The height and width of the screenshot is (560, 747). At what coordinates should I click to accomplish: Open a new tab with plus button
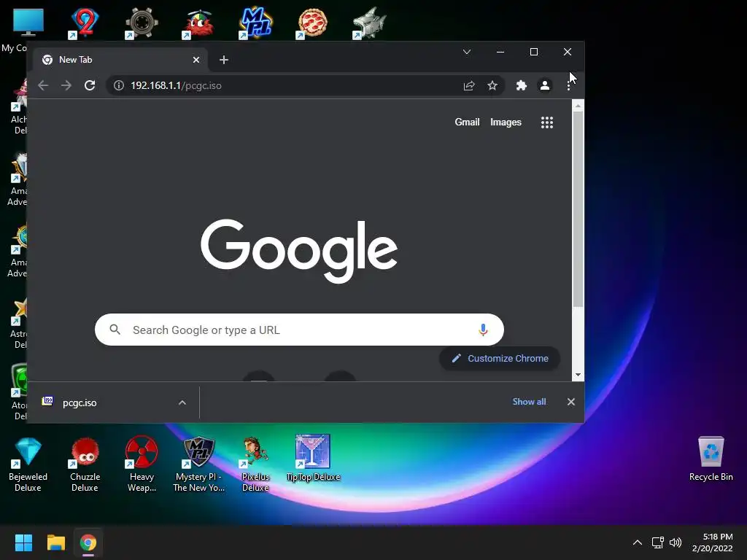(x=223, y=60)
